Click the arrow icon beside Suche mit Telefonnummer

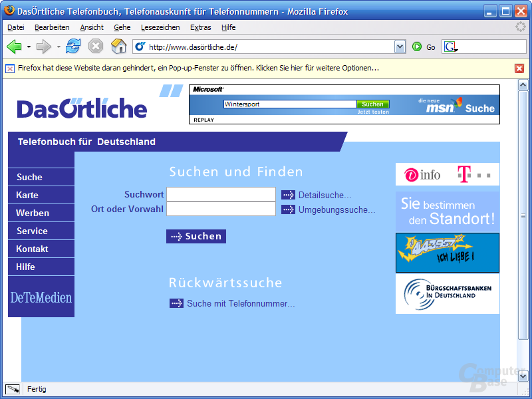tap(176, 303)
